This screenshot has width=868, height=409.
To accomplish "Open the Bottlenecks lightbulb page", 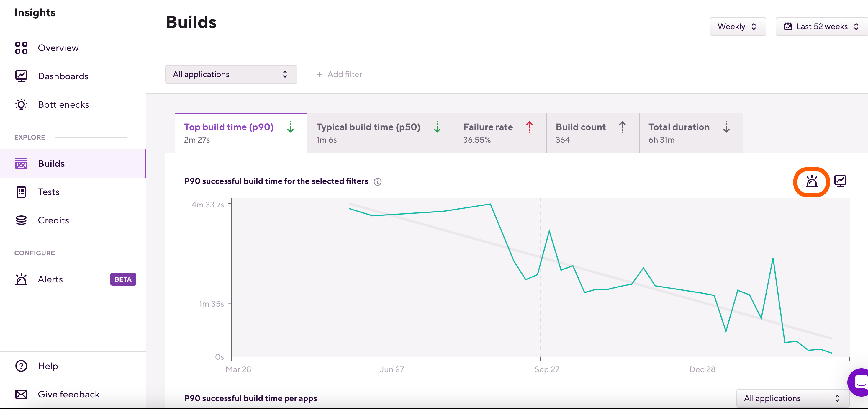I will tap(63, 104).
